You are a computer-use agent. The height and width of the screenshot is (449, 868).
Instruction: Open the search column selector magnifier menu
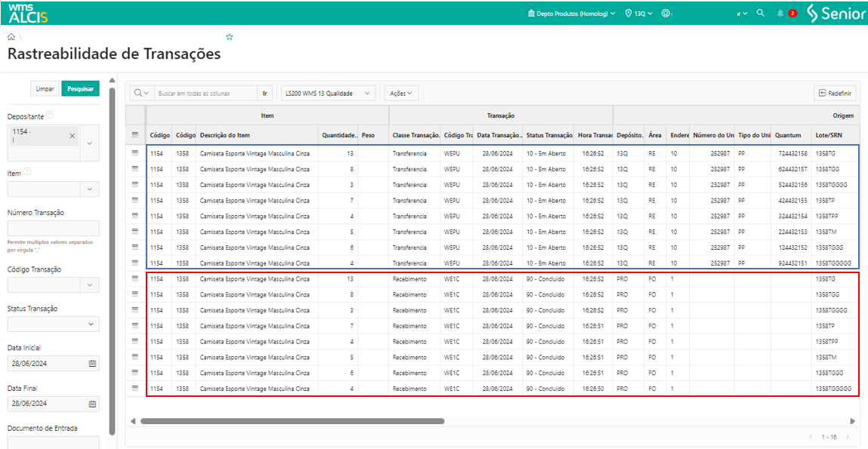141,94
